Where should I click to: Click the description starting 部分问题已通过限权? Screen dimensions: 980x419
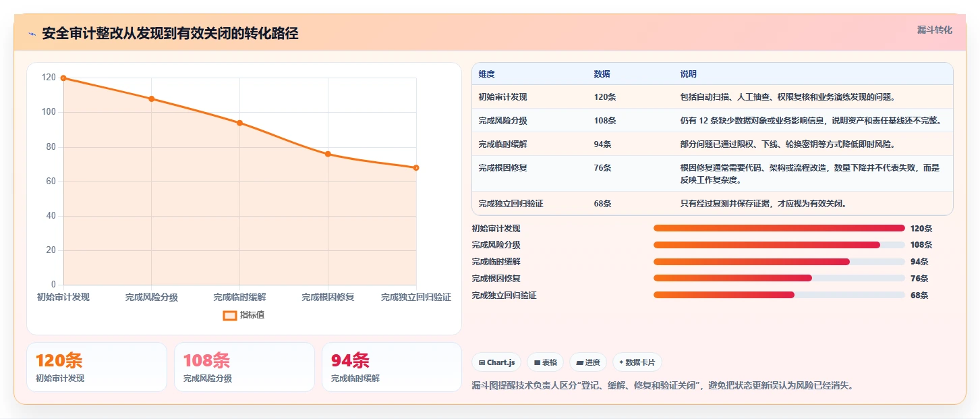788,144
